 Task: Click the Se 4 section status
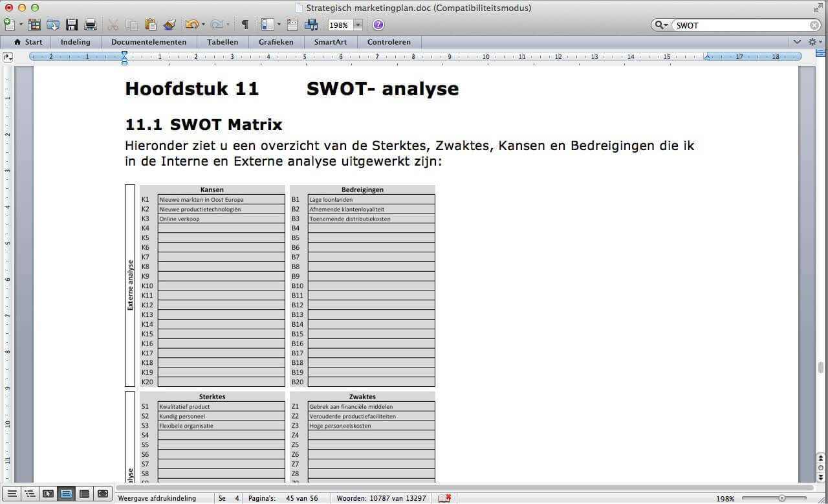229,498
